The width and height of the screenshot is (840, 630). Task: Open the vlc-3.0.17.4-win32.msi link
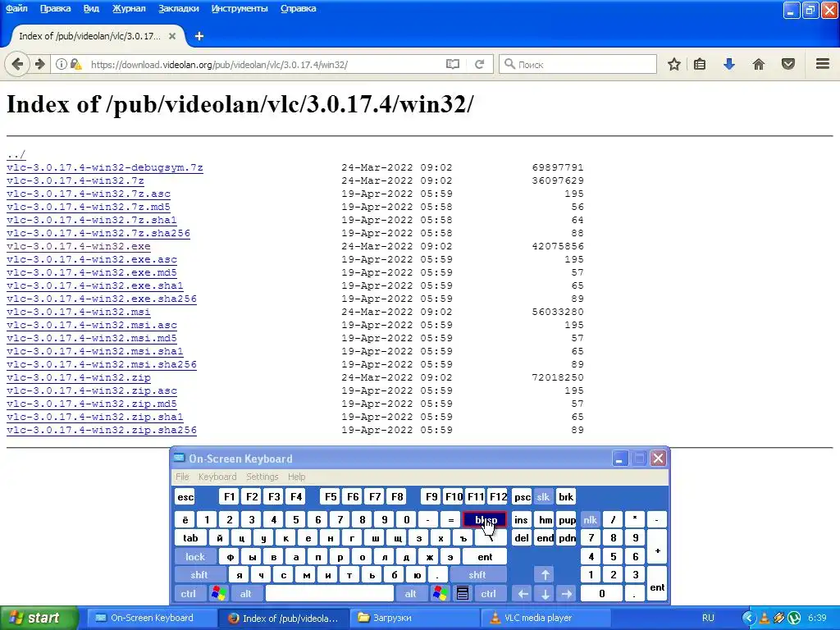pyautogui.click(x=78, y=312)
